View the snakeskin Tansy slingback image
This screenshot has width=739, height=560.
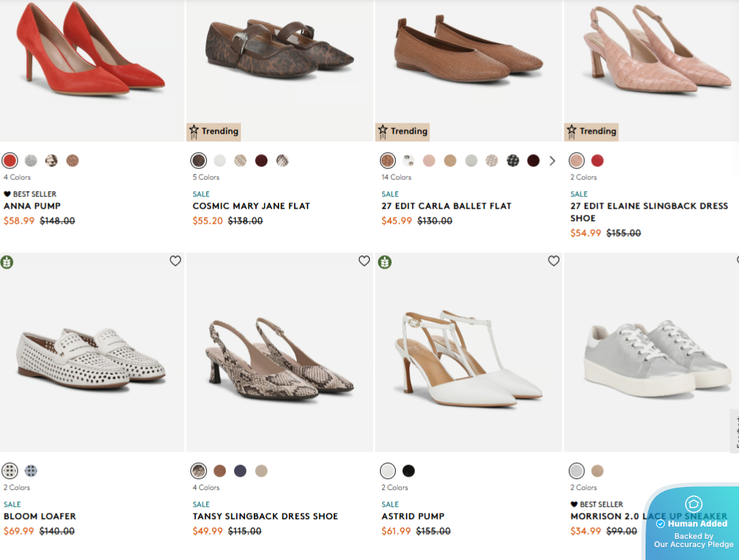click(x=280, y=352)
